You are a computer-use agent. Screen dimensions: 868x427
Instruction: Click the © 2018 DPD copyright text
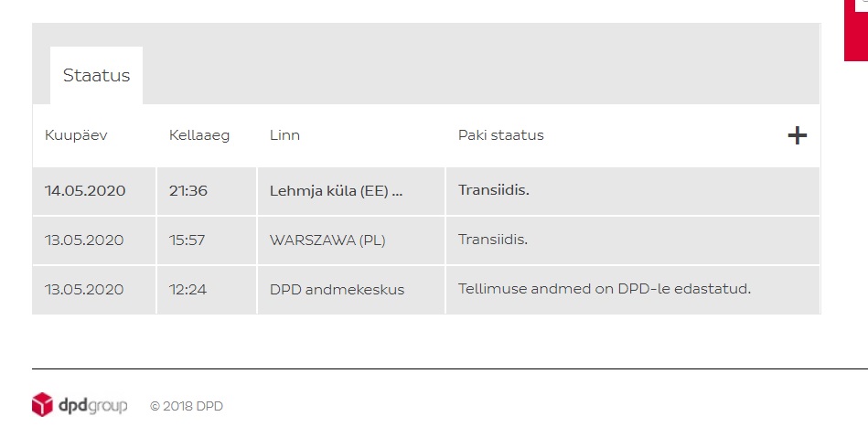pos(187,406)
